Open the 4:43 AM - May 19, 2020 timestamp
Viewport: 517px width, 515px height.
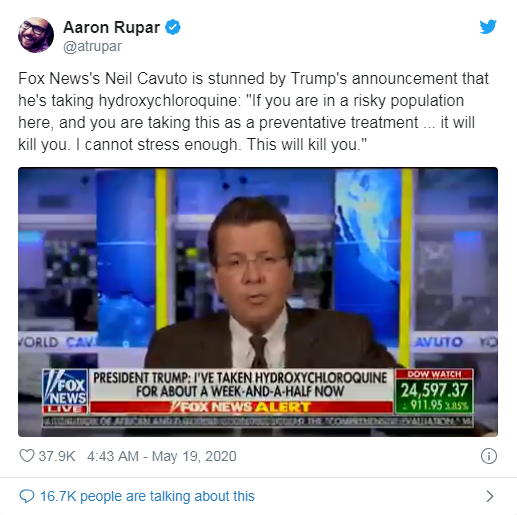coord(162,456)
